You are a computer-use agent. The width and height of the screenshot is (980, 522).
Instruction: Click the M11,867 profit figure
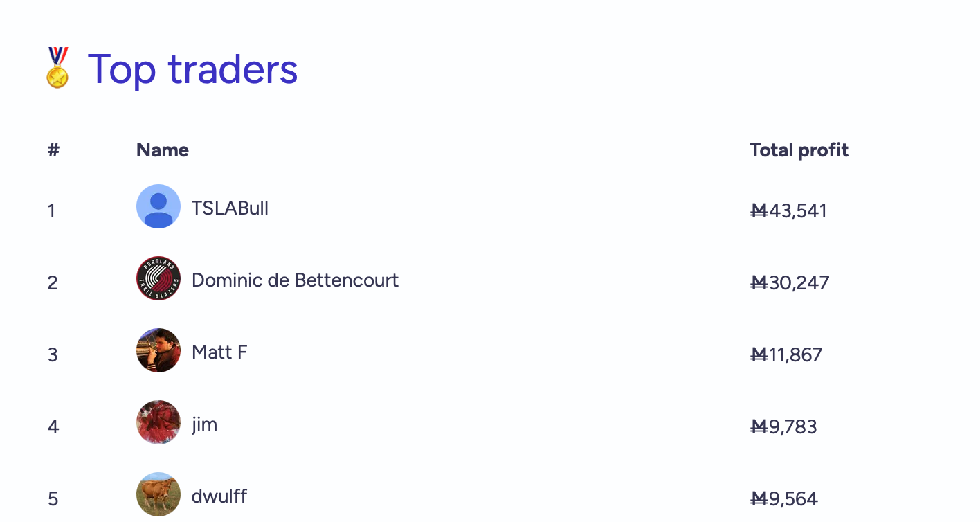coord(786,355)
